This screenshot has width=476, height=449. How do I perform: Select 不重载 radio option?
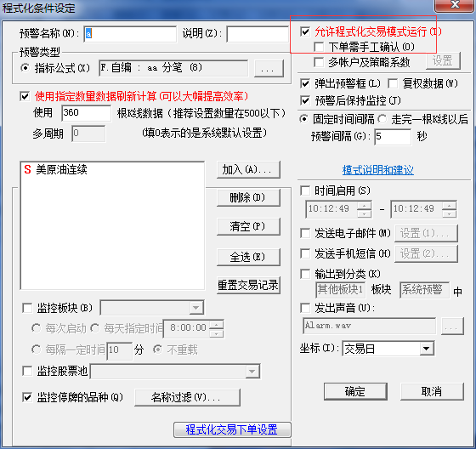click(x=158, y=350)
